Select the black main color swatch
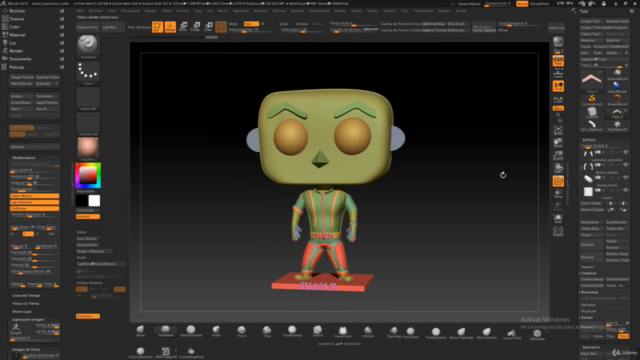640x360 pixels. pos(82,200)
